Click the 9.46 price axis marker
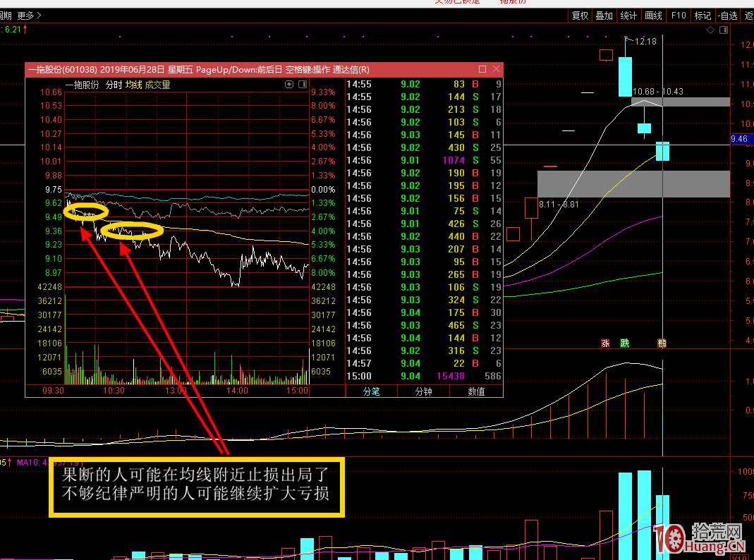The image size is (754, 560). 741,139
